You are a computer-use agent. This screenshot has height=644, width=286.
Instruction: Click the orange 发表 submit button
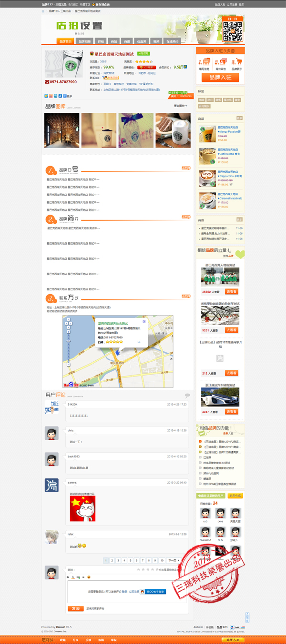tap(76, 609)
